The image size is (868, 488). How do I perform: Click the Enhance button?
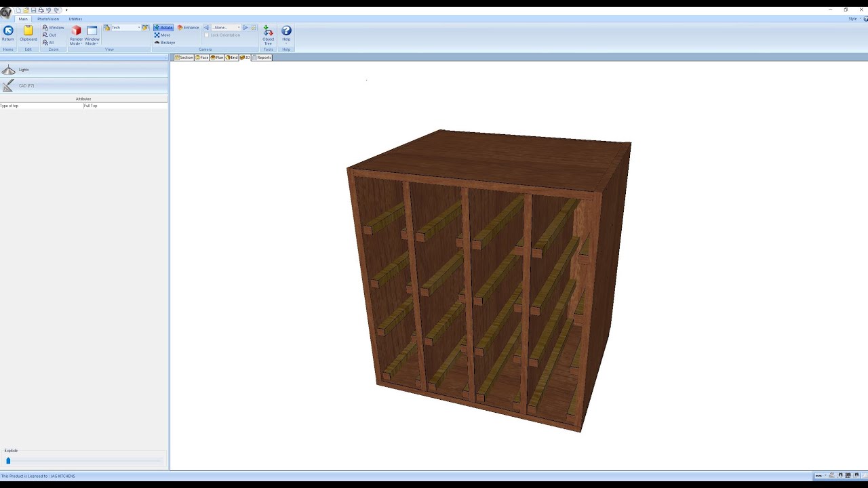click(189, 28)
